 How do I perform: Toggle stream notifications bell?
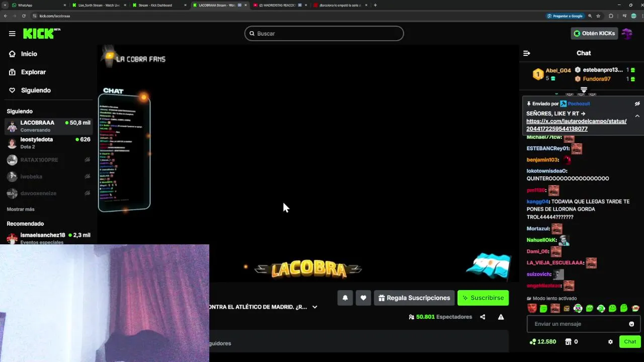(x=345, y=298)
